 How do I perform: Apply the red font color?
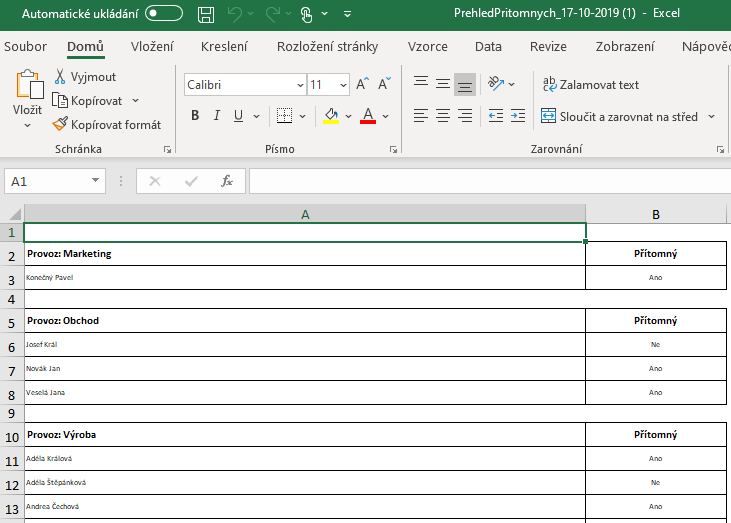(368, 116)
